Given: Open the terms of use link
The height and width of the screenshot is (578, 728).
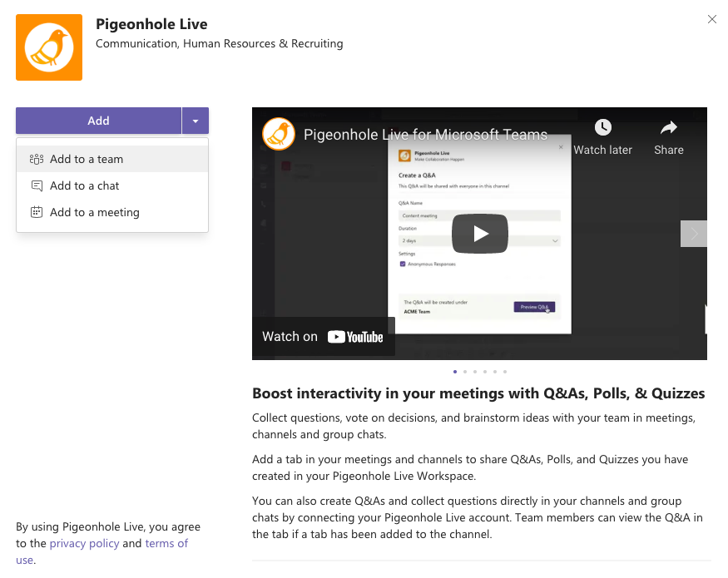Looking at the screenshot, I should (166, 544).
